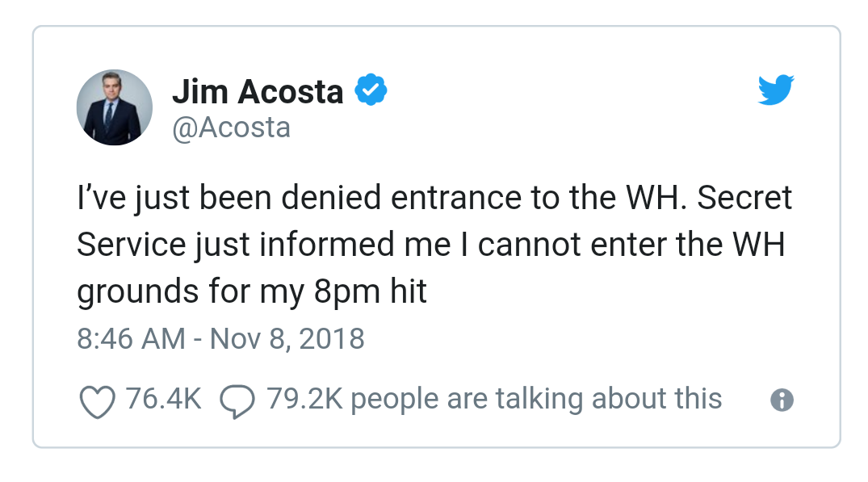Like the tweet with the heart icon

(x=96, y=402)
